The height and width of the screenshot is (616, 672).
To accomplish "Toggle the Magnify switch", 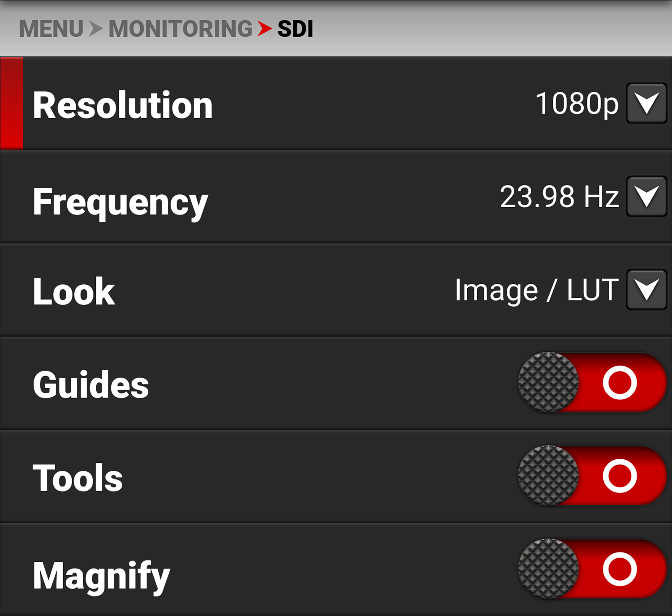I will [x=592, y=569].
